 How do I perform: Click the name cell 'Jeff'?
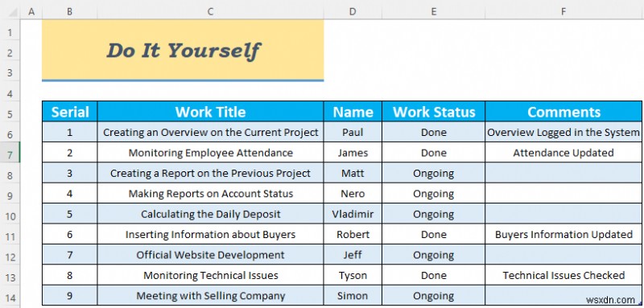point(353,255)
